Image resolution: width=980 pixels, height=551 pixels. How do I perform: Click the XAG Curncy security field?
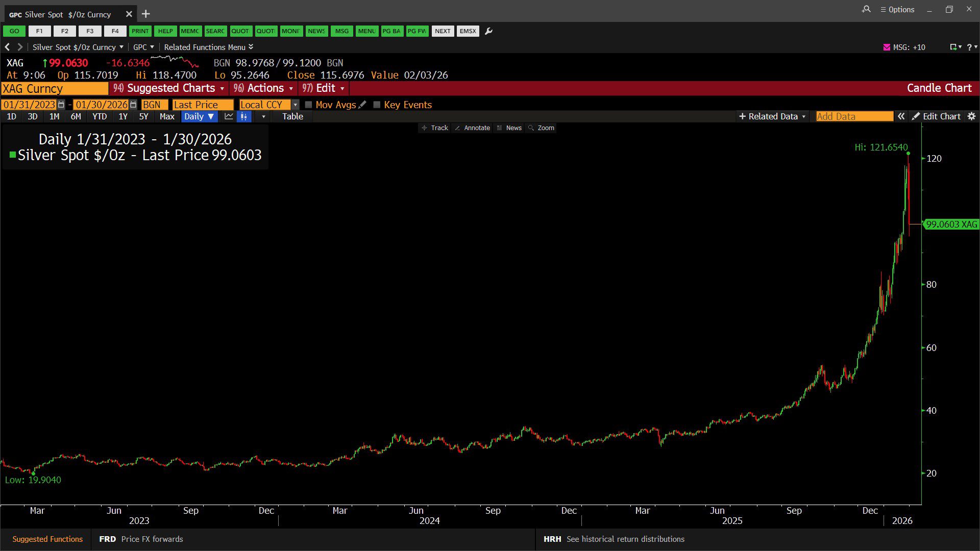click(x=55, y=88)
